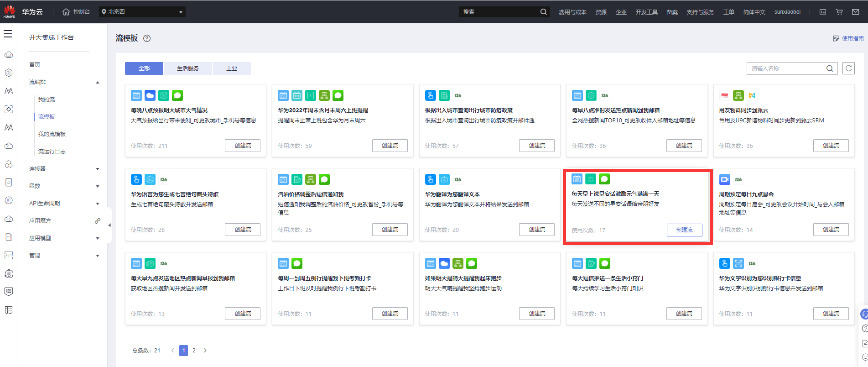Switch to the 全部 tab
Viewport: 868px width, 367px height.
pyautogui.click(x=144, y=68)
